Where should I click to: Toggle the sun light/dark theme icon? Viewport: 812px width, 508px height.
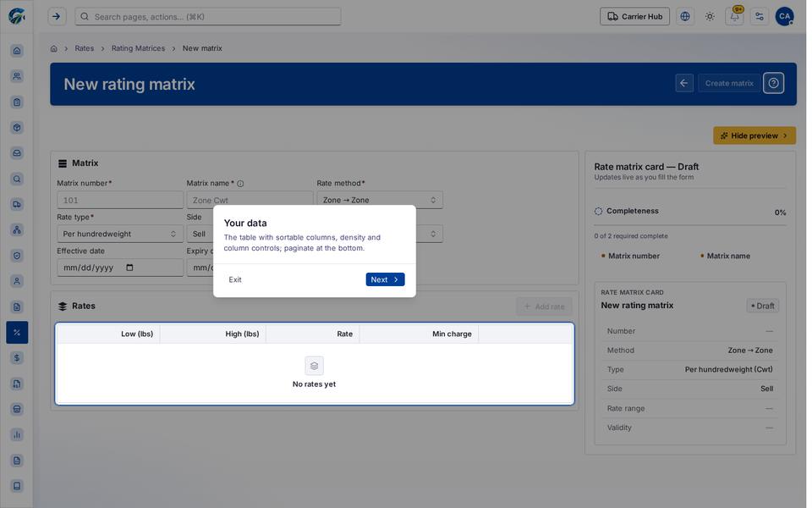coord(710,17)
